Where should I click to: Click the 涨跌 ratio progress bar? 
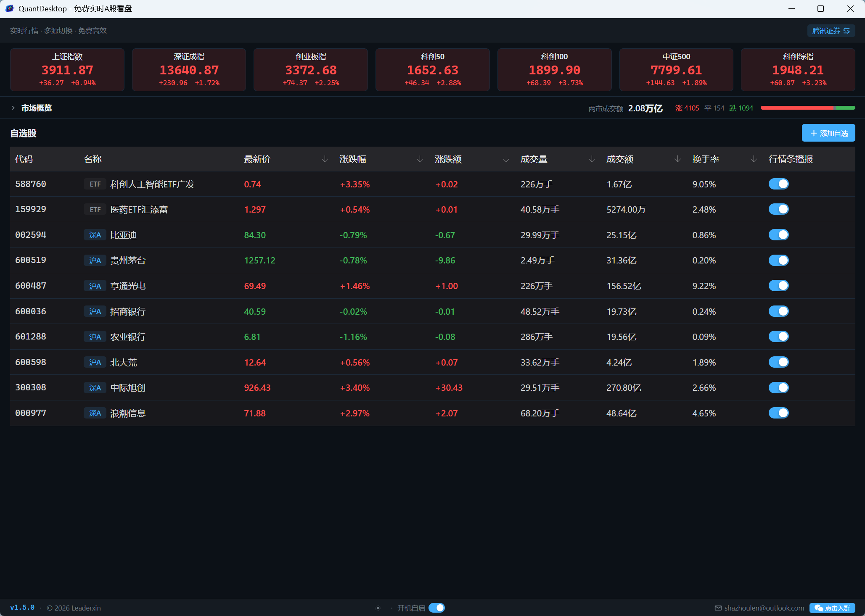tap(808, 108)
